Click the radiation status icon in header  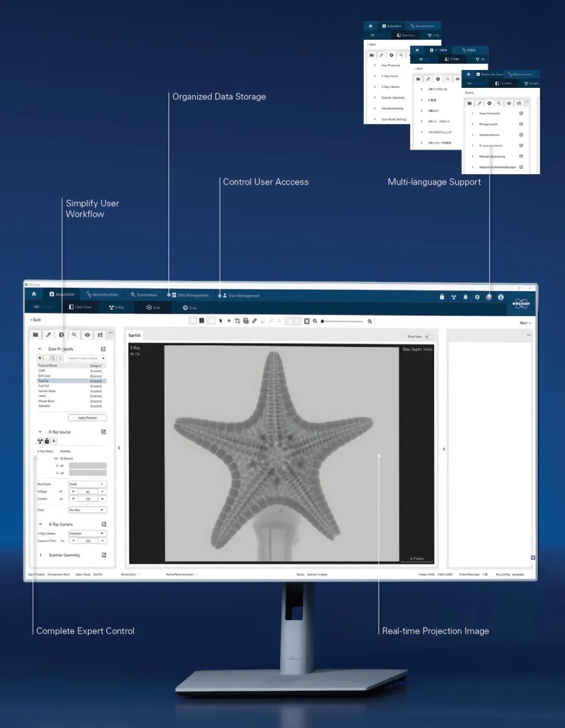tap(454, 297)
